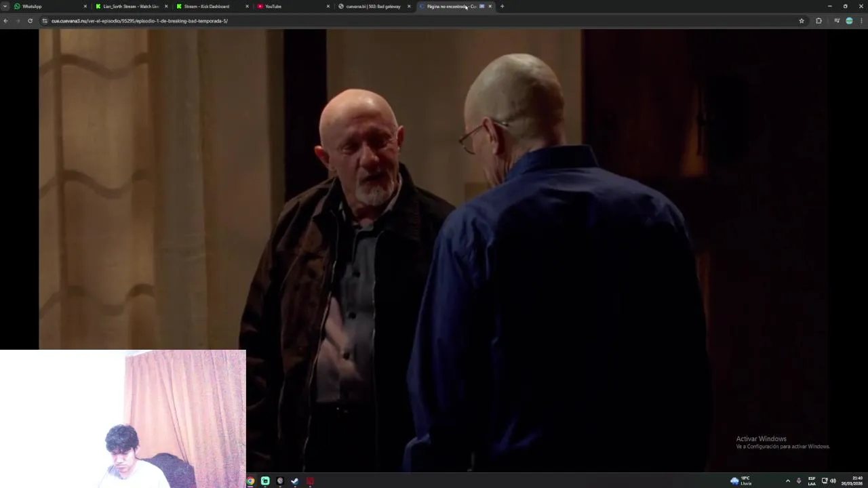Expand the tab search dropdown

coord(5,6)
